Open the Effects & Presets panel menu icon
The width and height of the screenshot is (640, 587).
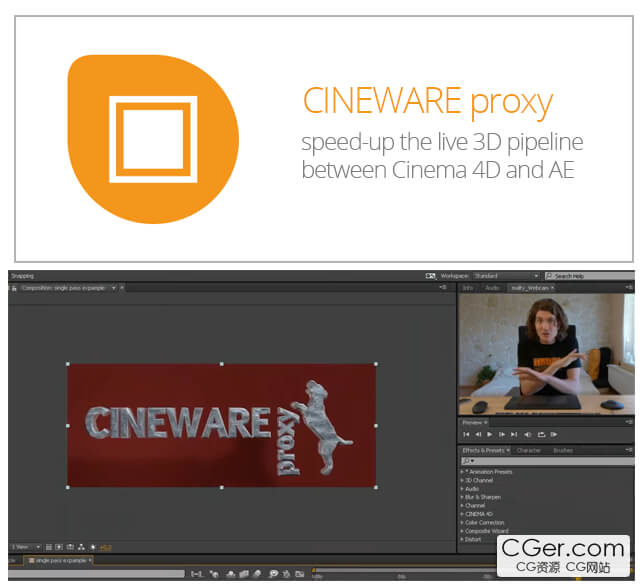point(629,450)
